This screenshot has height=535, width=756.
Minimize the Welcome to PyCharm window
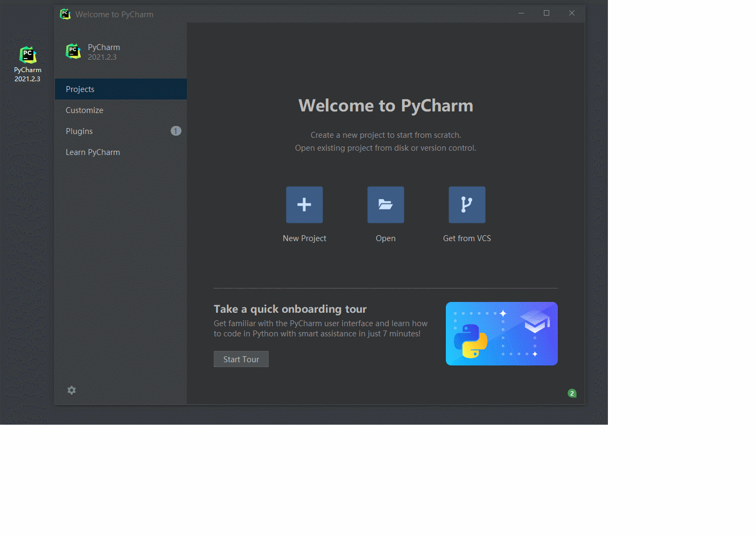(521, 13)
